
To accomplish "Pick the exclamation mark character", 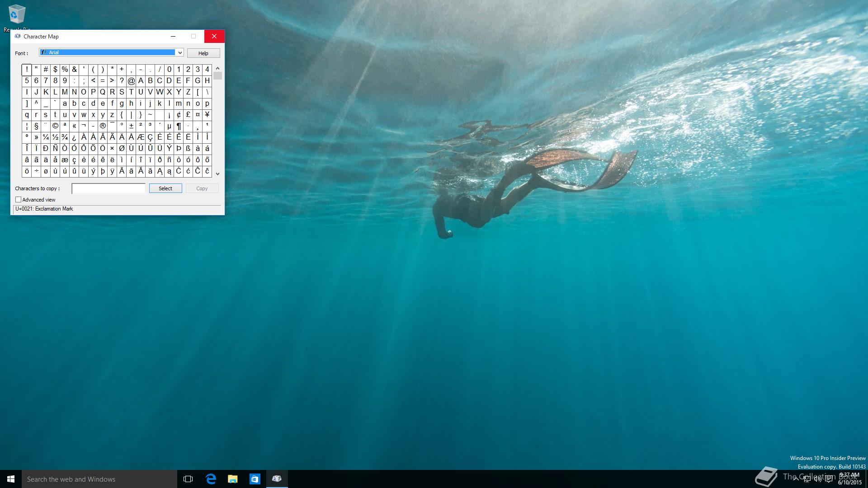I will pyautogui.click(x=27, y=70).
